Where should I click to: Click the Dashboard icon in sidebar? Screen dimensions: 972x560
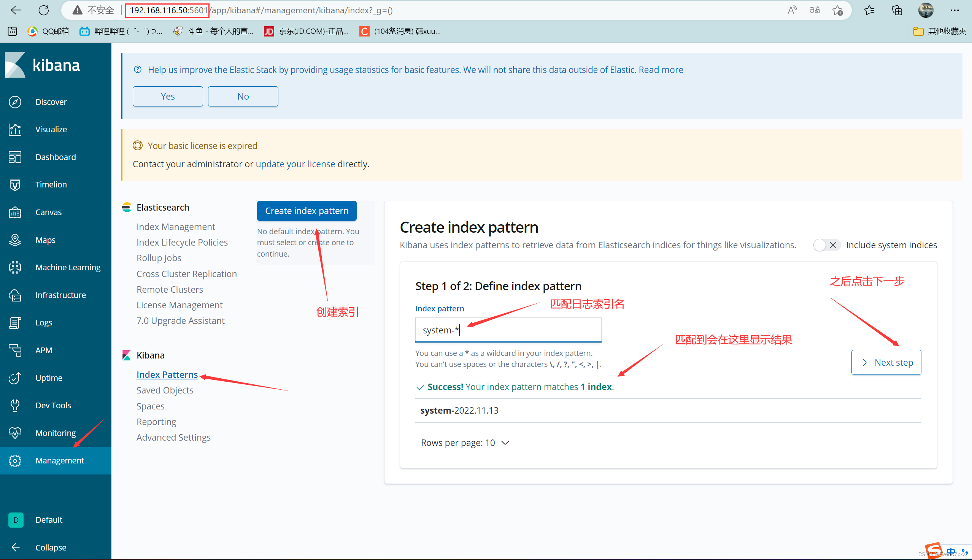15,157
